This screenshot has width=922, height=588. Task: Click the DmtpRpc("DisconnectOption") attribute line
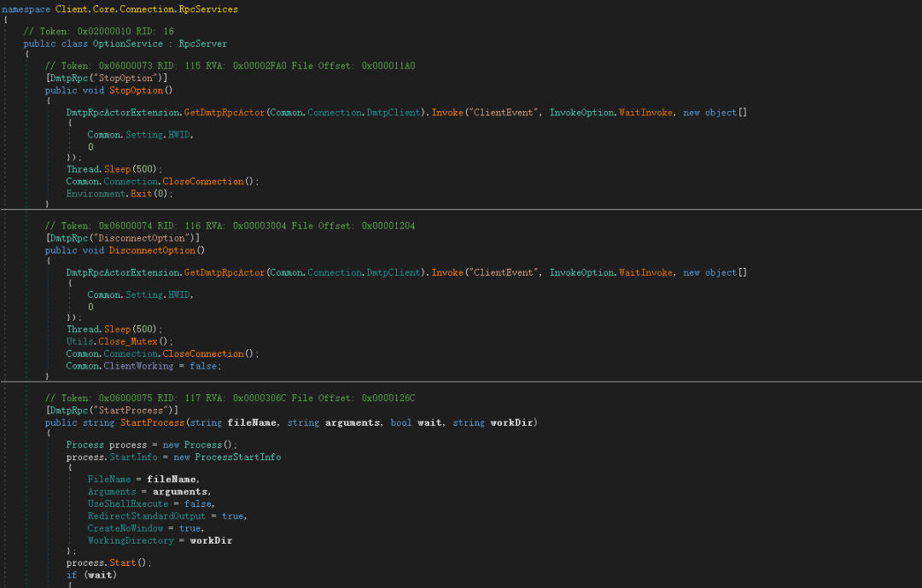[123, 238]
